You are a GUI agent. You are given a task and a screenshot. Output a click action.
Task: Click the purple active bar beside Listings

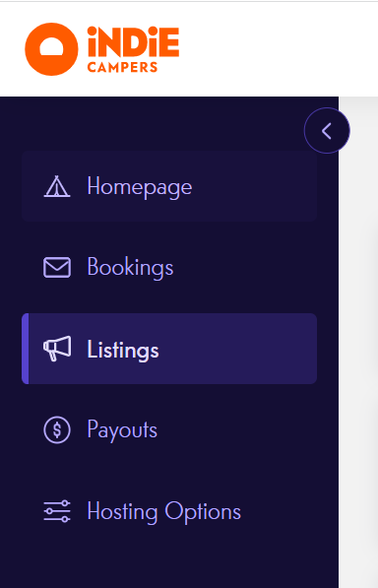click(25, 349)
